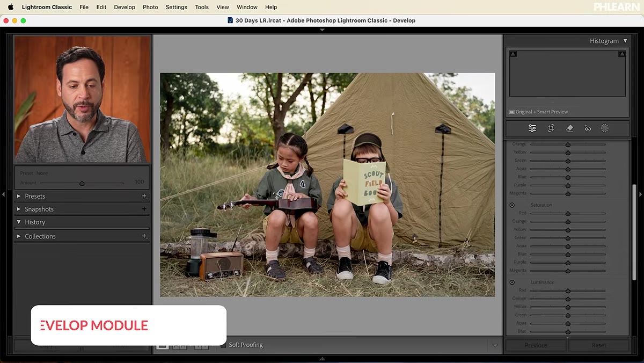Adjust the Hue Aqua slider

pos(568,169)
